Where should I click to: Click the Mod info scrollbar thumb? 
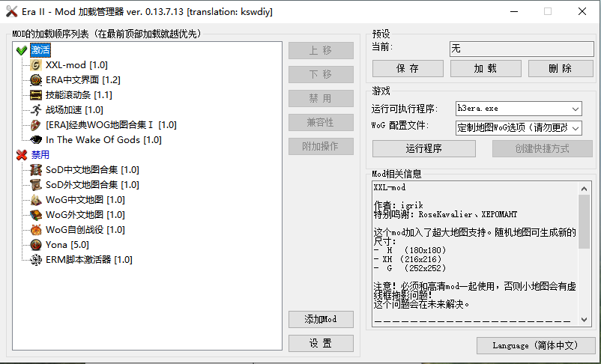[x=584, y=222]
